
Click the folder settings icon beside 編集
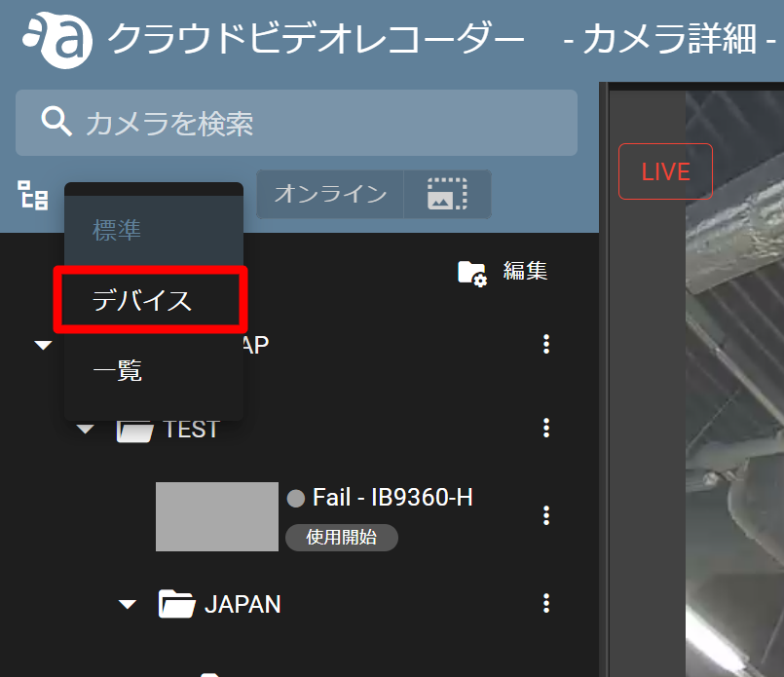pos(472,273)
